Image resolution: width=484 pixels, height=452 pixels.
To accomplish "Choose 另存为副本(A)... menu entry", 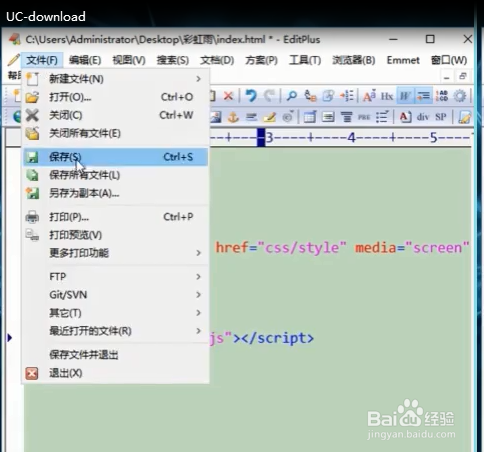I will point(116,193).
